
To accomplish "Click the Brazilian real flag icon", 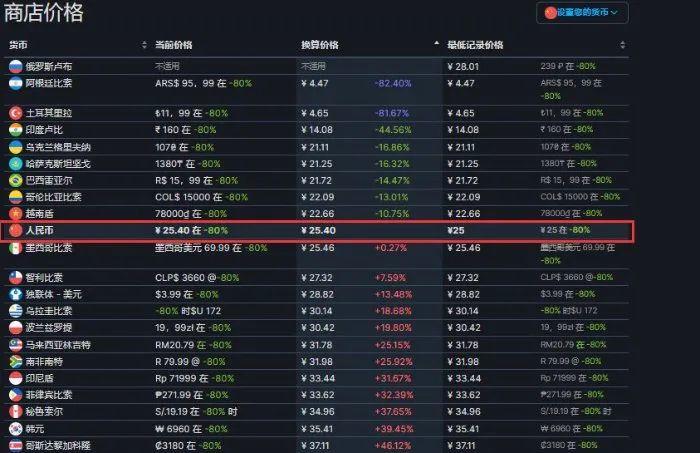I will click(16, 180).
